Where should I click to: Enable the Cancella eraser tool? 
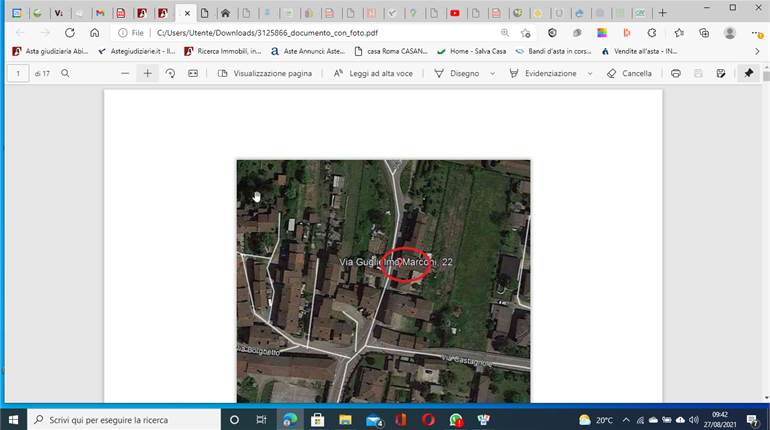pyautogui.click(x=630, y=73)
